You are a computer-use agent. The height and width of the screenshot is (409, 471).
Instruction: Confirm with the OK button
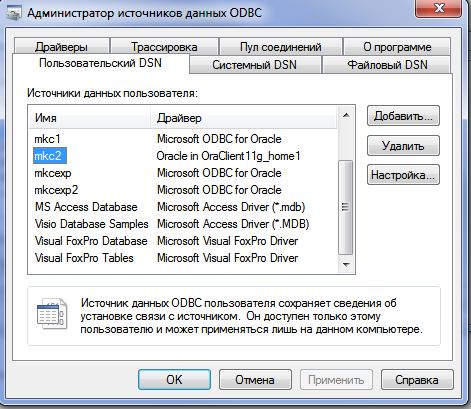tap(174, 379)
